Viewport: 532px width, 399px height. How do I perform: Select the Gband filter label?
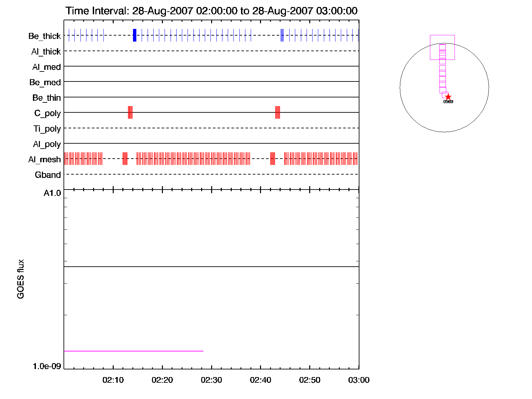pyautogui.click(x=48, y=175)
